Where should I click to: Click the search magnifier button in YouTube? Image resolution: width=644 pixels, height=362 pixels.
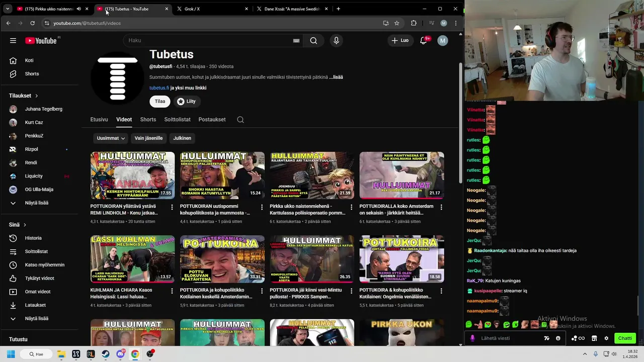[x=313, y=41]
